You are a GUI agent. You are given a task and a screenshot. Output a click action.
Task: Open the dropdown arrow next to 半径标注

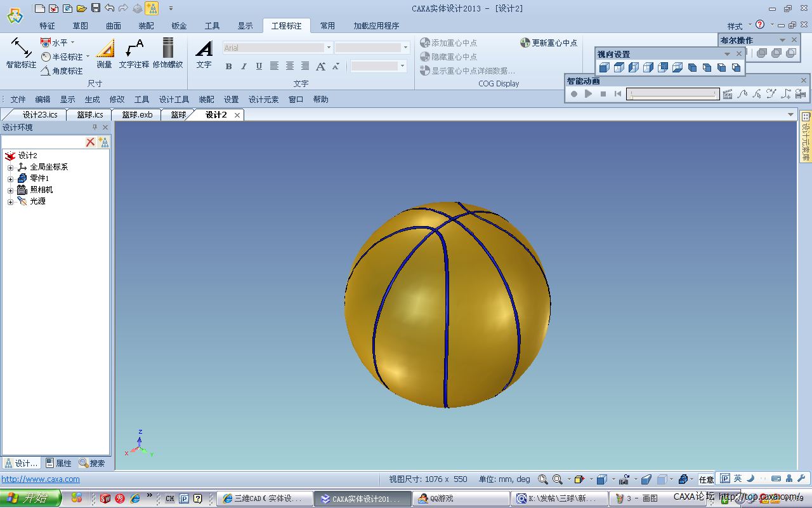[x=88, y=57]
